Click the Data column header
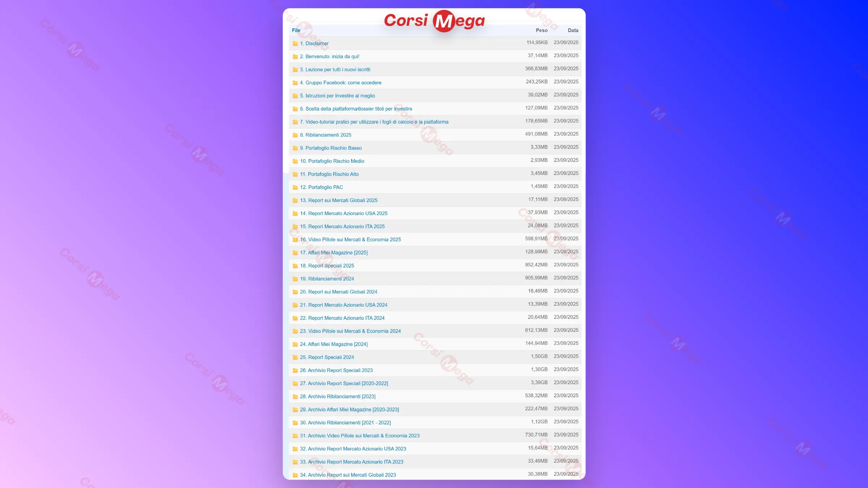Screen dimensions: 868x488 click(573, 30)
